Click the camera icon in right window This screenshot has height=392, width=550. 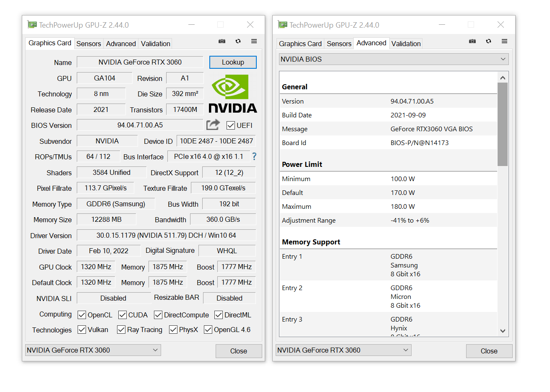tap(472, 41)
